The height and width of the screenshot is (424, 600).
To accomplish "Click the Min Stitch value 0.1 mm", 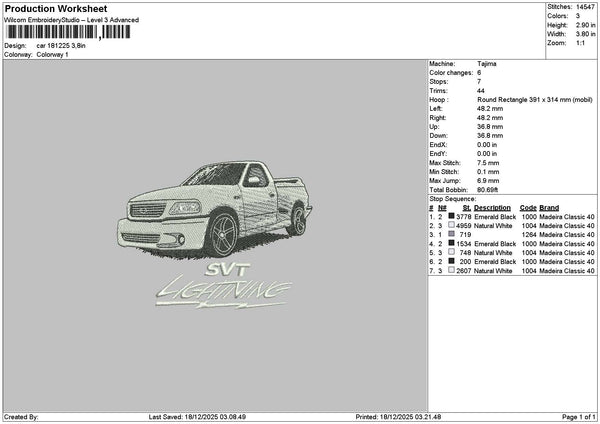I will point(488,172).
